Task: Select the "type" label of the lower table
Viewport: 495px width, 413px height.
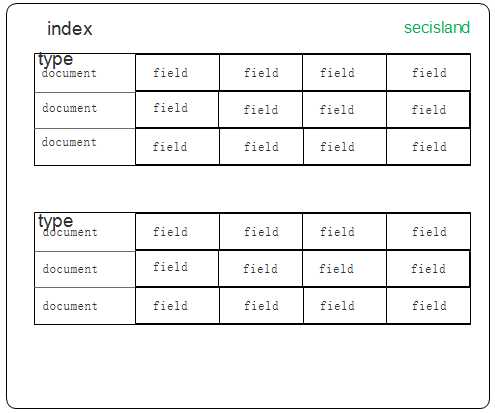Action: (x=55, y=221)
